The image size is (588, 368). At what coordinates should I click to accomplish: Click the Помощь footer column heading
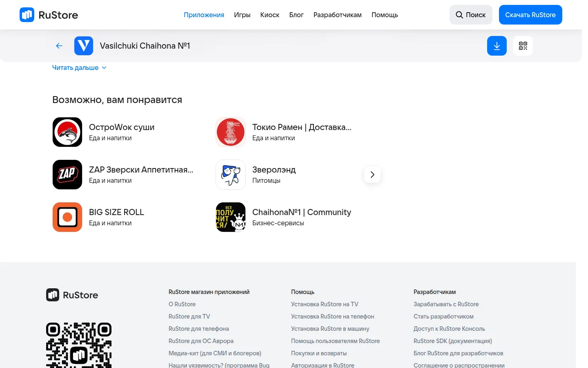tap(303, 292)
